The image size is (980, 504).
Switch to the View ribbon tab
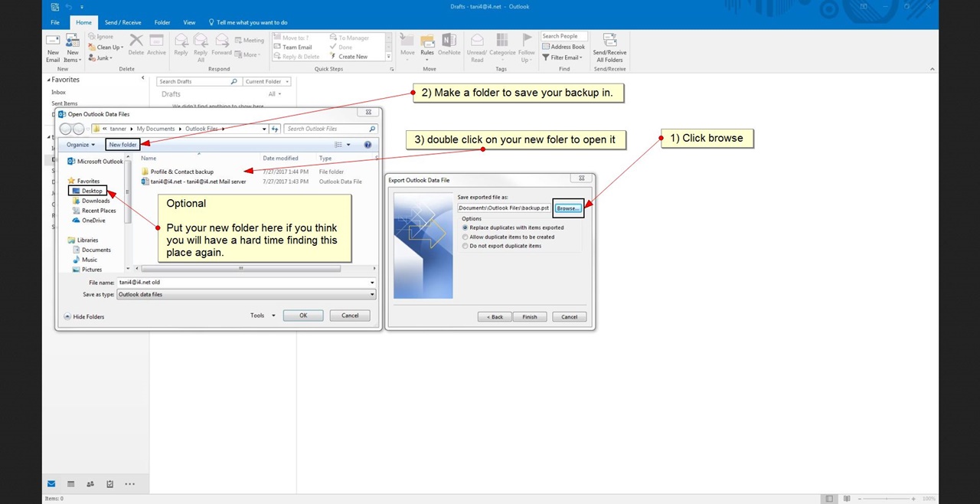[189, 23]
